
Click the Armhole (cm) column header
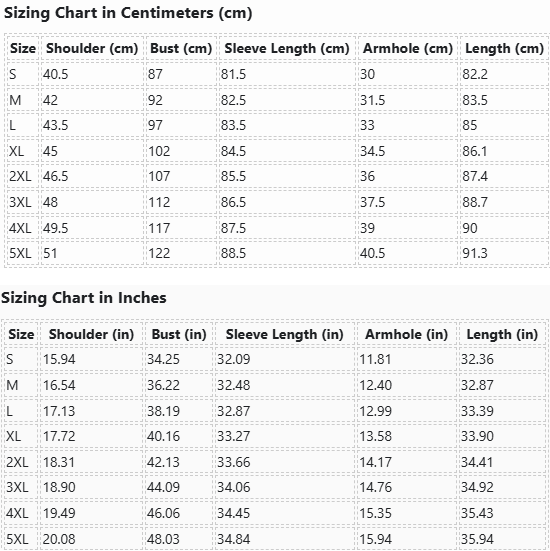[408, 48]
